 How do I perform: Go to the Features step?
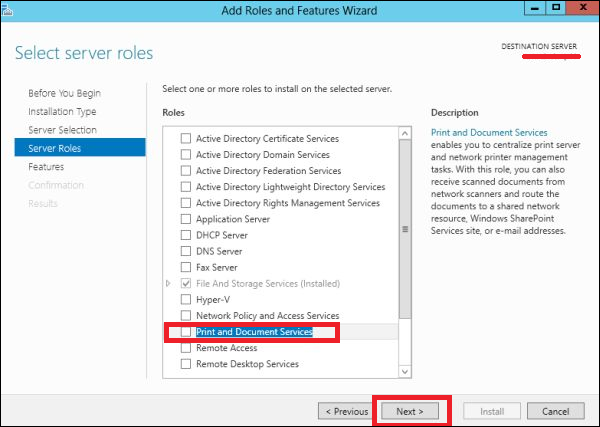(46, 167)
